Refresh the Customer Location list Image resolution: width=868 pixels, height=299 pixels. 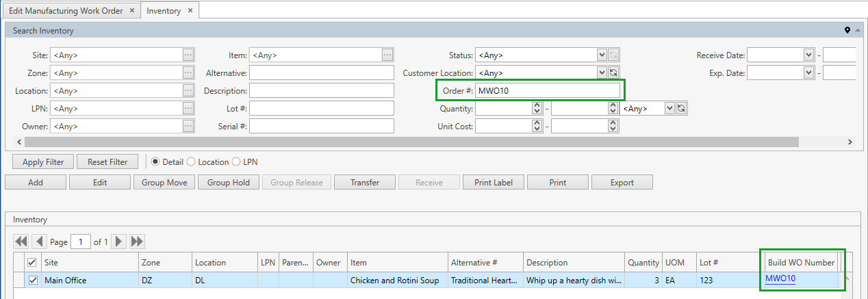click(x=613, y=73)
